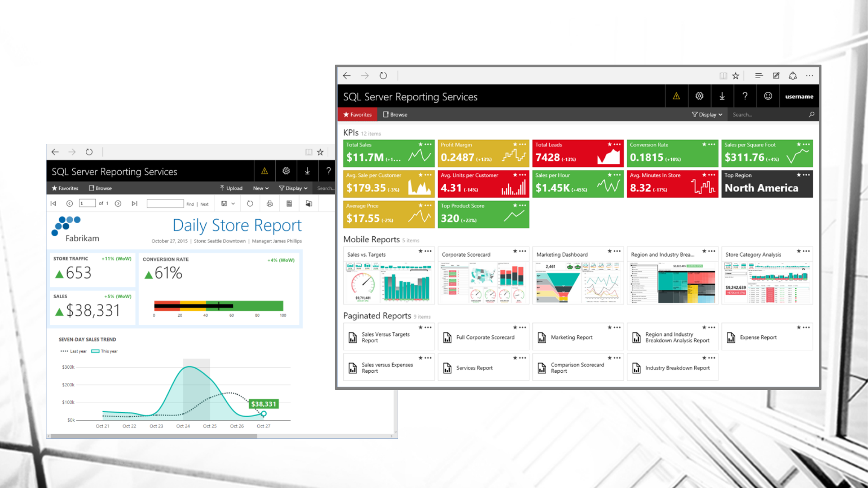Go to the last page of report
The image size is (868, 488).
[x=134, y=204]
